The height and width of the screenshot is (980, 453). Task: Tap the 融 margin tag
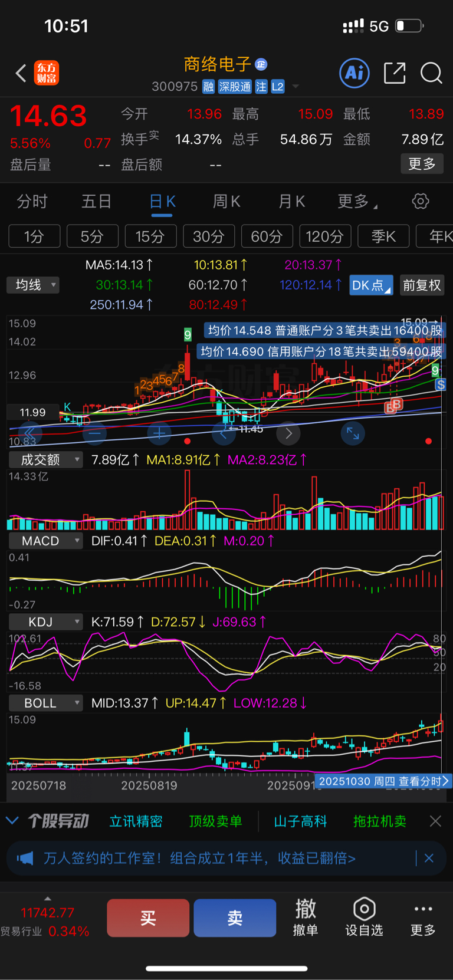point(208,87)
